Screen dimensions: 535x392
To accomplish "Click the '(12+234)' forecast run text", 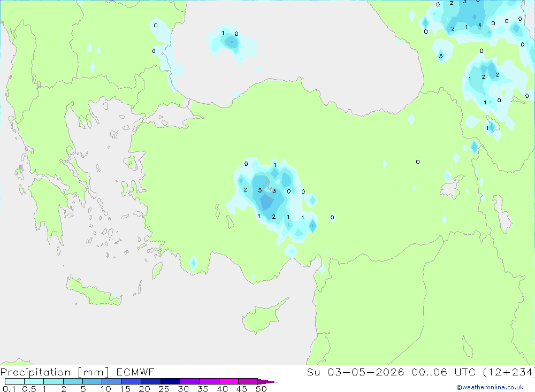I will click(509, 372).
